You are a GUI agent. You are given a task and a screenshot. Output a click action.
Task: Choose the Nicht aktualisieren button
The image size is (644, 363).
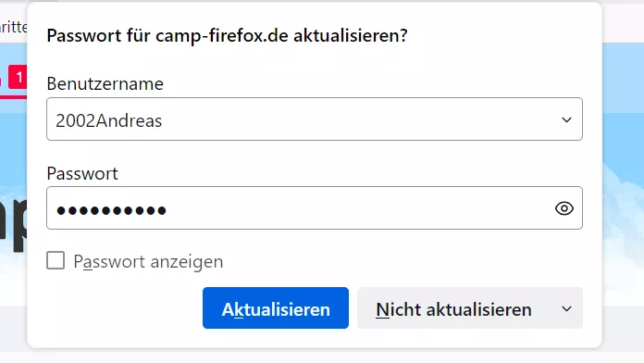coord(453,309)
